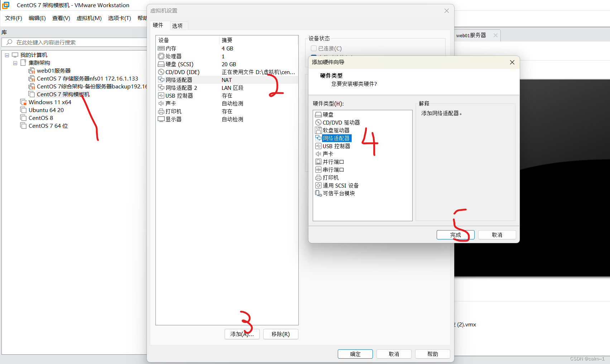610x364 pixels.
Task: Open the 选项卡(T) menu
Action: [x=120, y=18]
